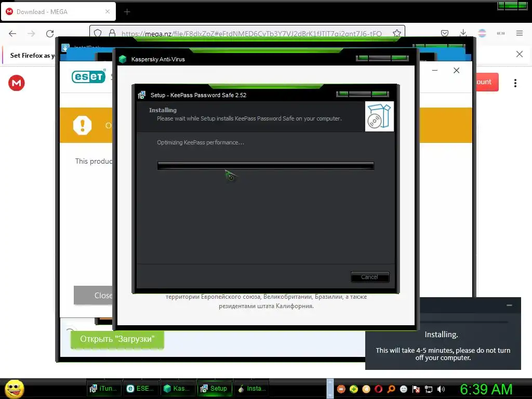Click the orange round tray icon
532x399 pixels.
tap(341, 389)
